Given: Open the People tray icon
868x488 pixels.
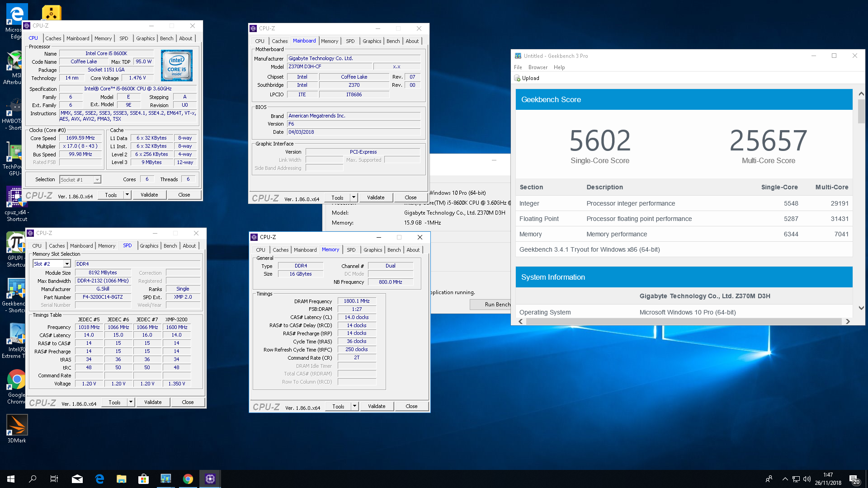Looking at the screenshot, I should [769, 479].
